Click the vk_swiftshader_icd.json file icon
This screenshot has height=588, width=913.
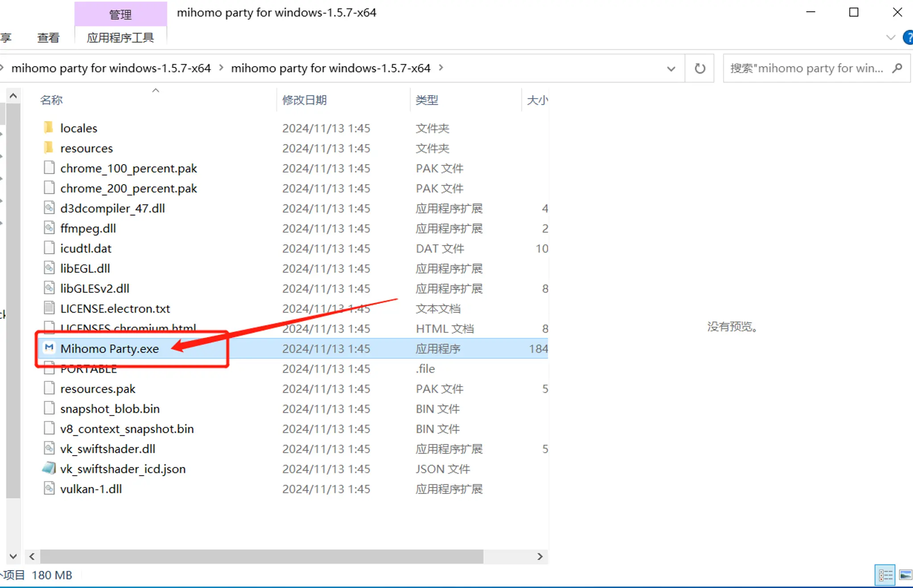point(49,469)
